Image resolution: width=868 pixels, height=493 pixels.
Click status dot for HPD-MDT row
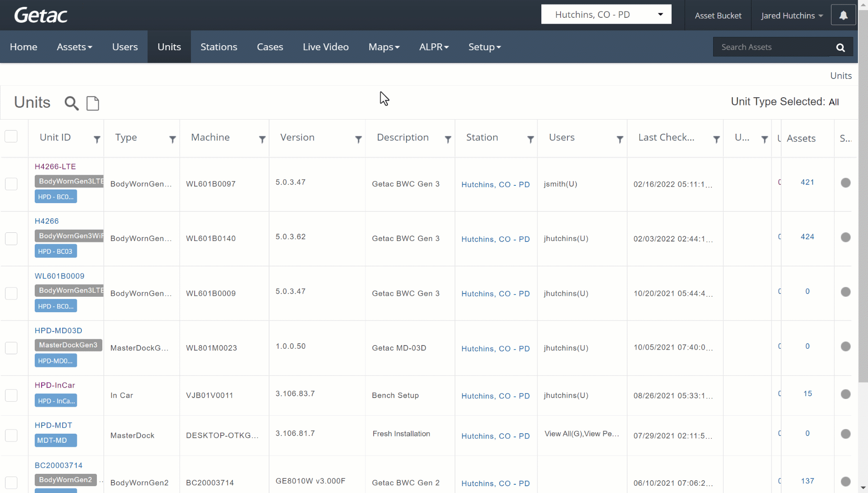846,434
